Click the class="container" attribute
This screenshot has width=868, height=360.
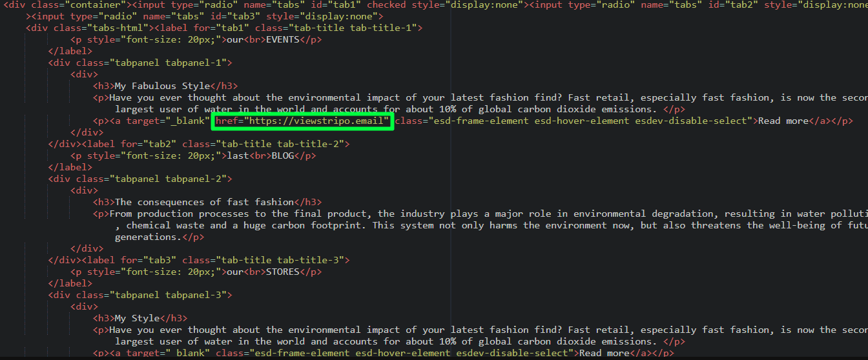[77, 5]
